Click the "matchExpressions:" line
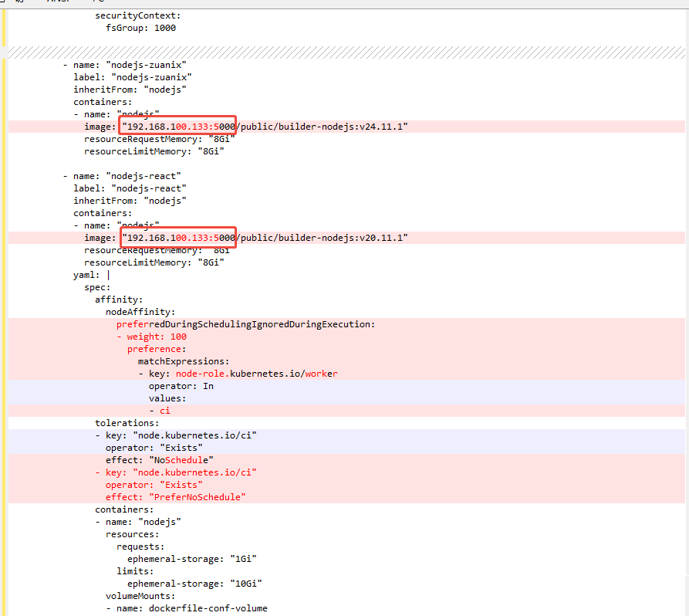This screenshot has height=616, width=689. tap(183, 361)
